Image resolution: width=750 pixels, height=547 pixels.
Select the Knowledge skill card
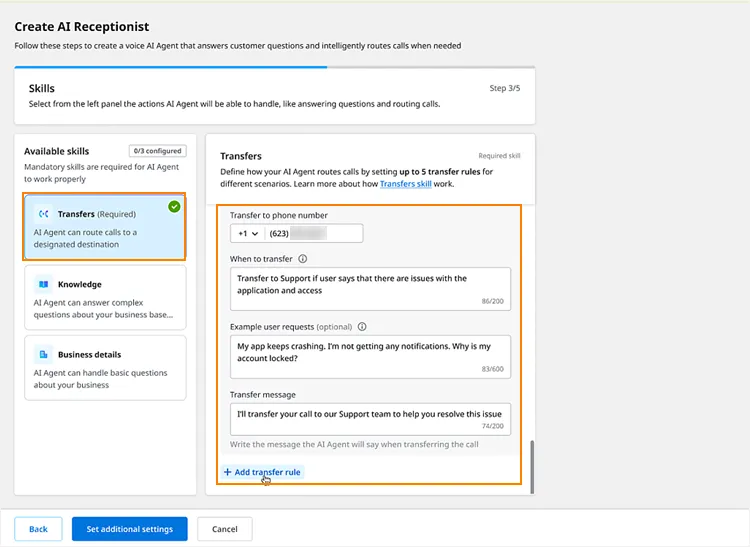pyautogui.click(x=105, y=297)
